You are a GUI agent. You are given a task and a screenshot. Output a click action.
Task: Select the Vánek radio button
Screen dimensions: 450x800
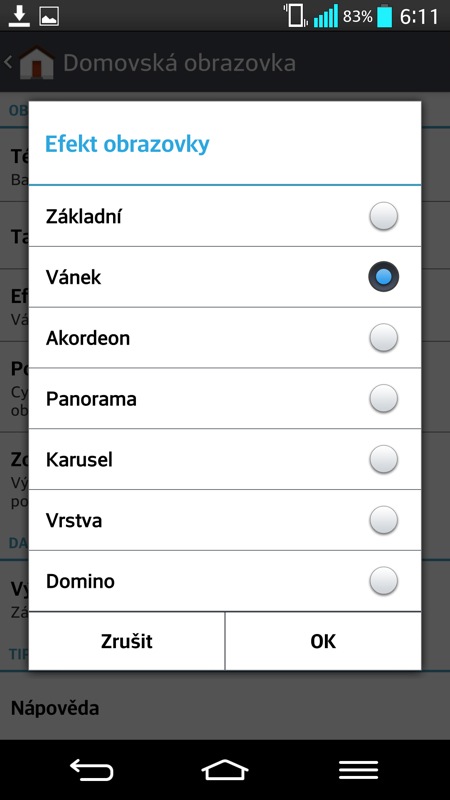(383, 277)
